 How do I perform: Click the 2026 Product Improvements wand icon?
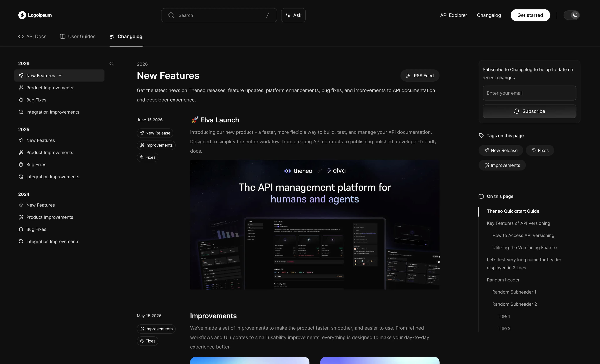pos(21,88)
